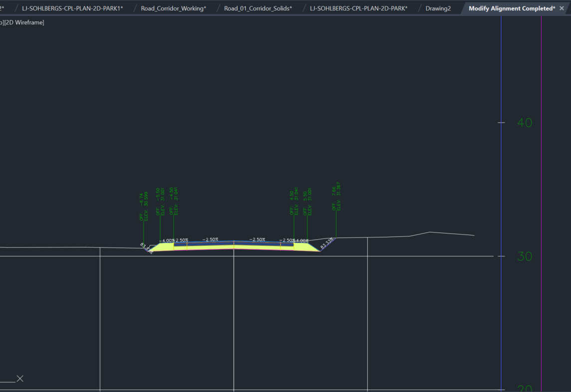Click the OFF -4.50 ELEV 31.041 label
Screen dimensions: 571x392
tap(173, 201)
